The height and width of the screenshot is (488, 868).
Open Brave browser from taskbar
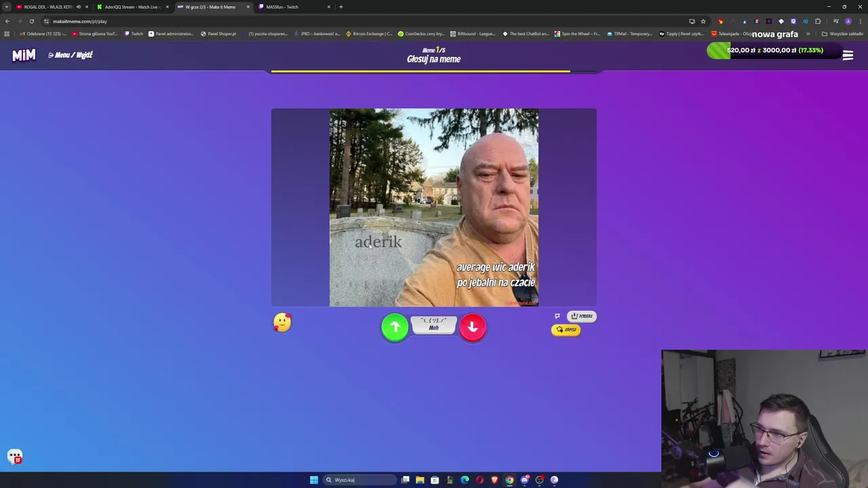pyautogui.click(x=494, y=480)
